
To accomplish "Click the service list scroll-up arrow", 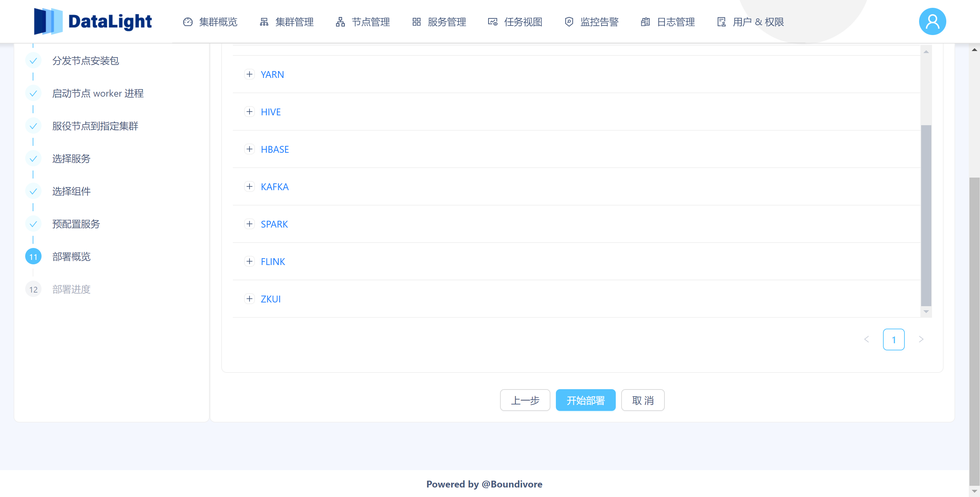I will pyautogui.click(x=926, y=52).
